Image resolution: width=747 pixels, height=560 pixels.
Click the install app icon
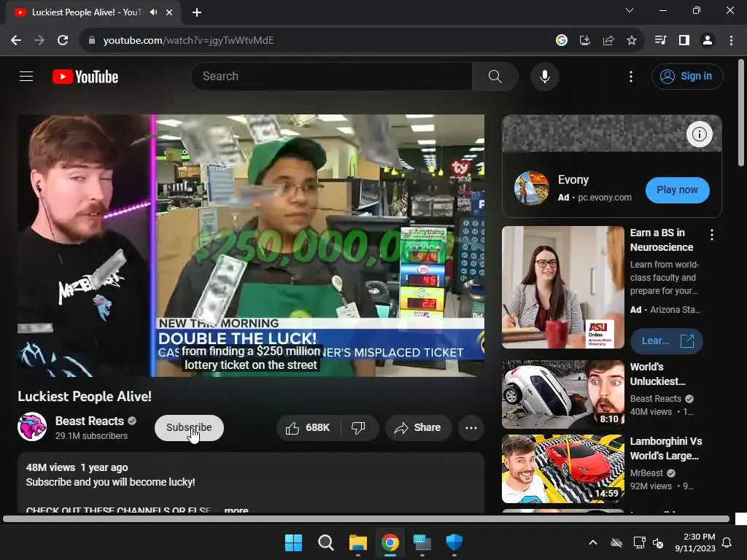pos(585,41)
